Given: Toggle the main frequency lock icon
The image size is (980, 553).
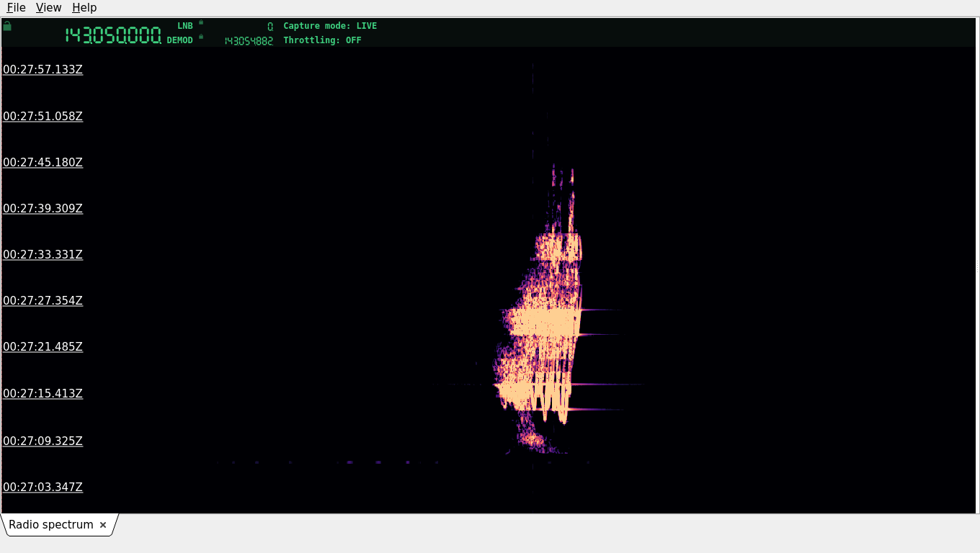Looking at the screenshot, I should click(7, 26).
